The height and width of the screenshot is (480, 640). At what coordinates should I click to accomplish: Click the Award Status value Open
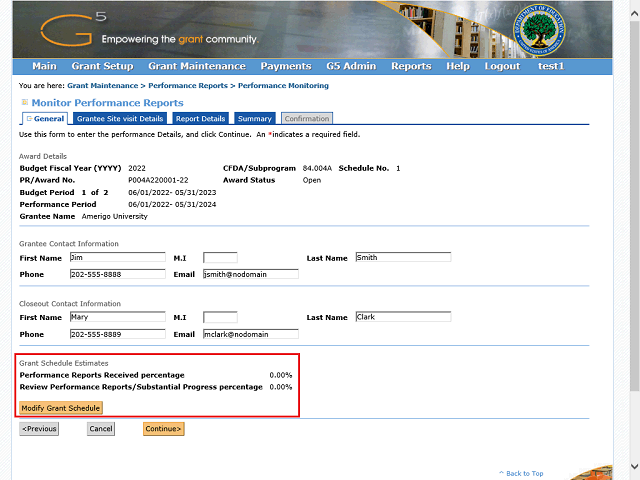tap(312, 180)
